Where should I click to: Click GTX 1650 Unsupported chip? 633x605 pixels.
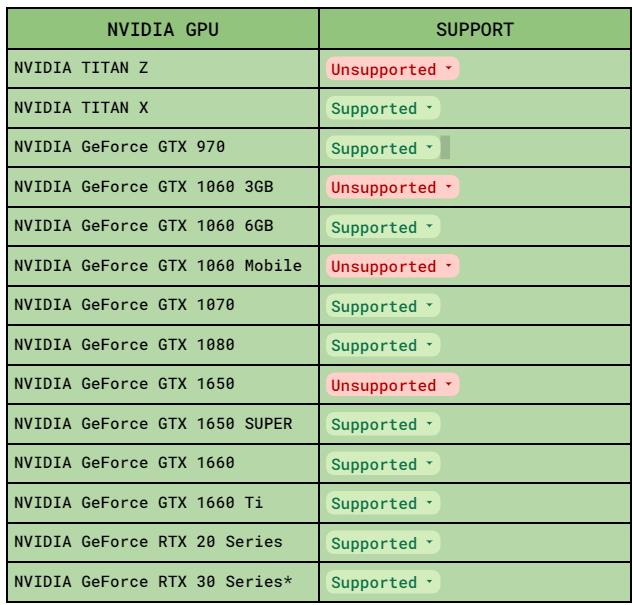click(x=392, y=386)
